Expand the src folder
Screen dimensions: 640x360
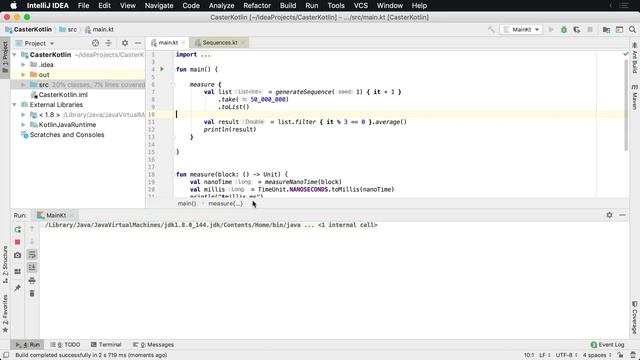tap(23, 85)
